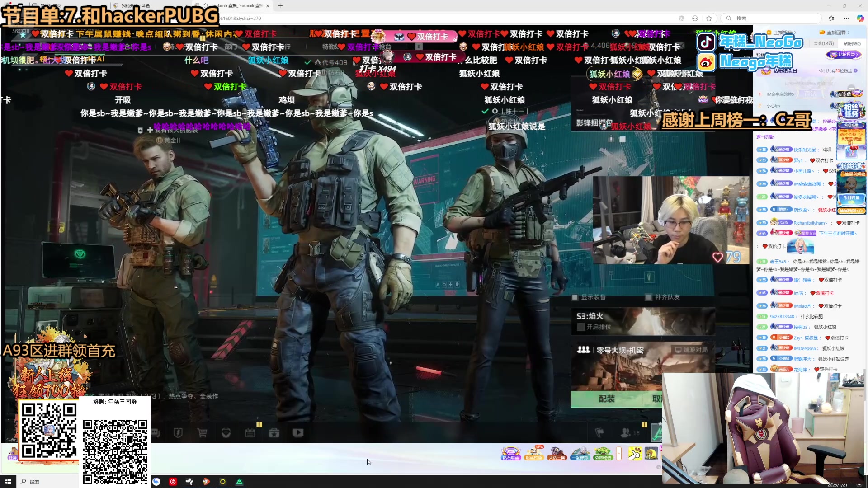Open the 端游对局 option

691,350
